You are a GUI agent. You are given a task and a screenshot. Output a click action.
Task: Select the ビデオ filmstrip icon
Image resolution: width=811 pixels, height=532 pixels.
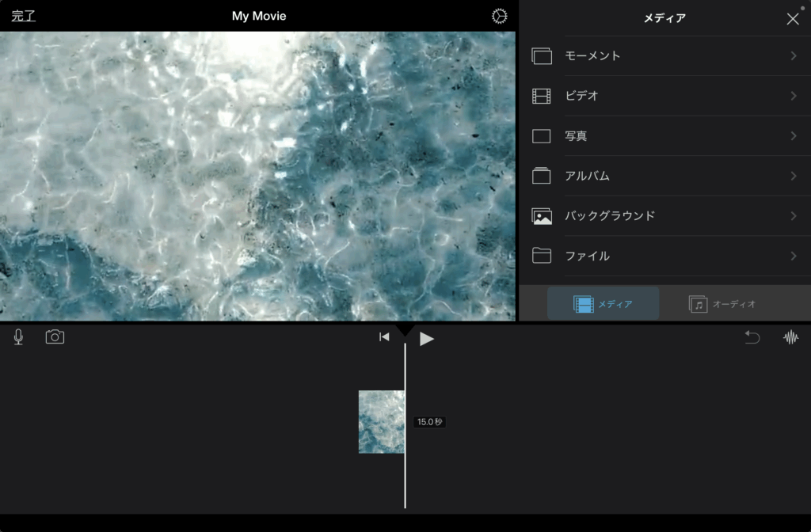(542, 97)
